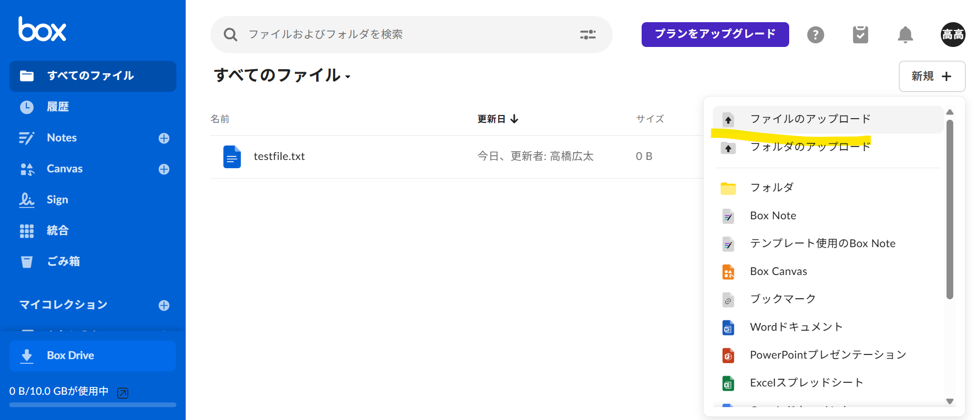Open the help question mark icon

815,35
